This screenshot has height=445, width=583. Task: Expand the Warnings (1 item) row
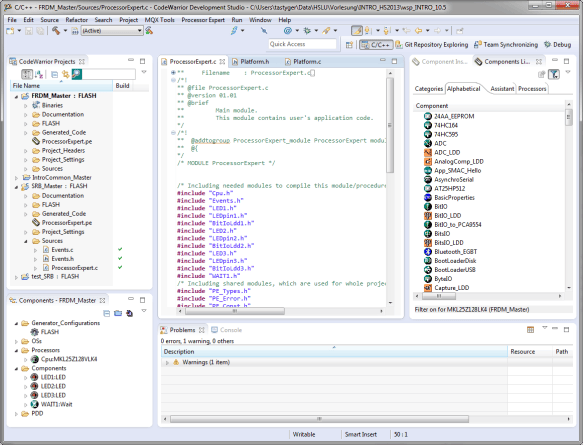click(167, 362)
